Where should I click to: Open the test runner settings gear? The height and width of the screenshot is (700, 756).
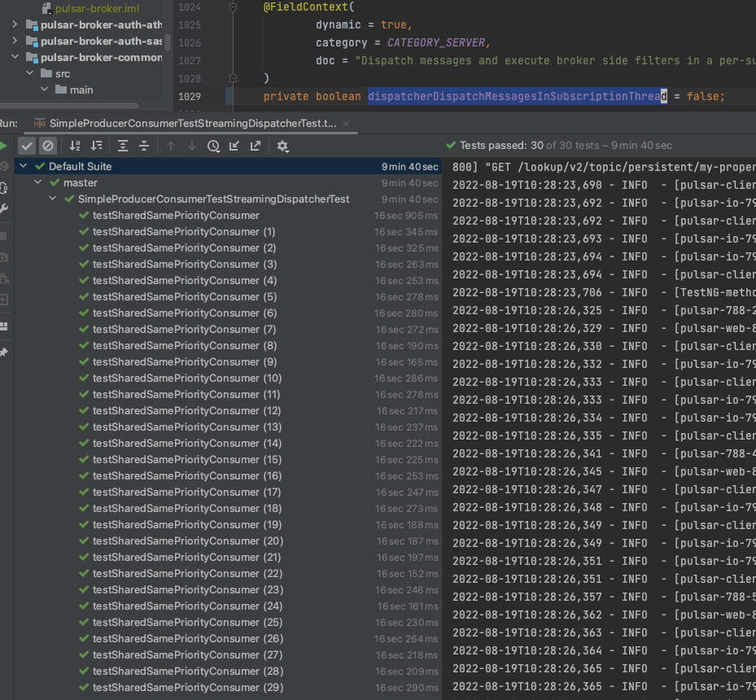pos(282,146)
